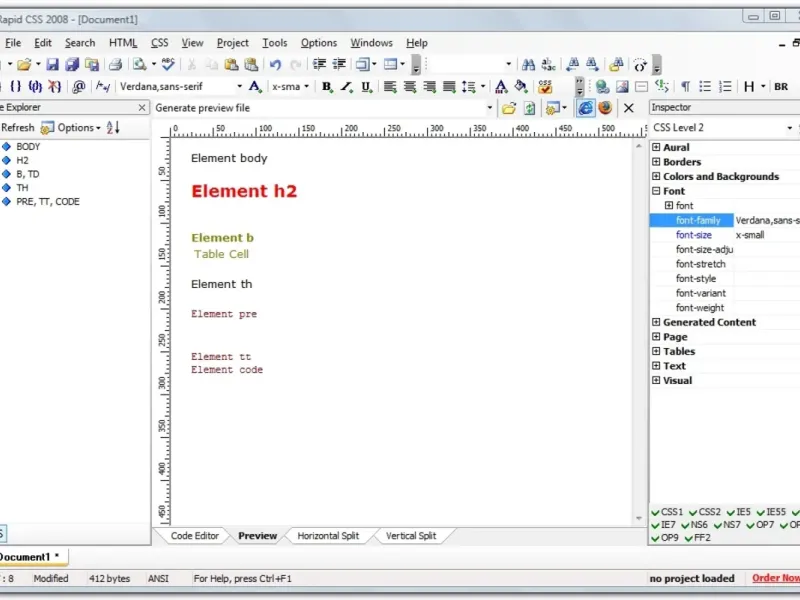
Task: Click the align left icon
Action: tap(390, 87)
